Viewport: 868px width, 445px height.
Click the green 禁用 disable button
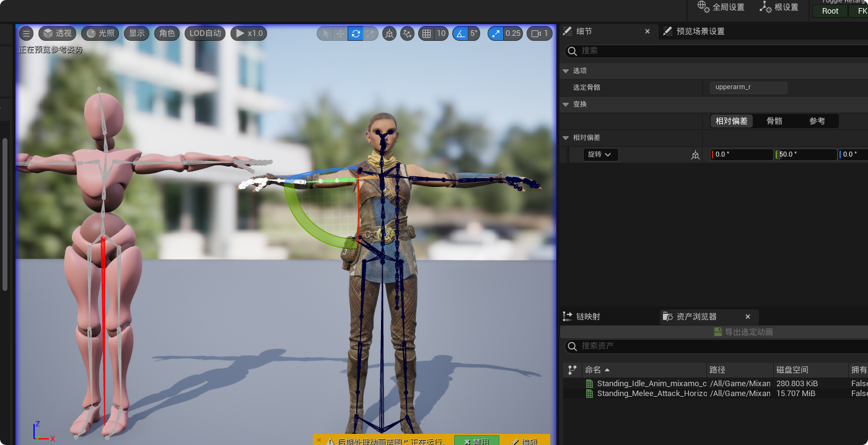[x=476, y=441]
